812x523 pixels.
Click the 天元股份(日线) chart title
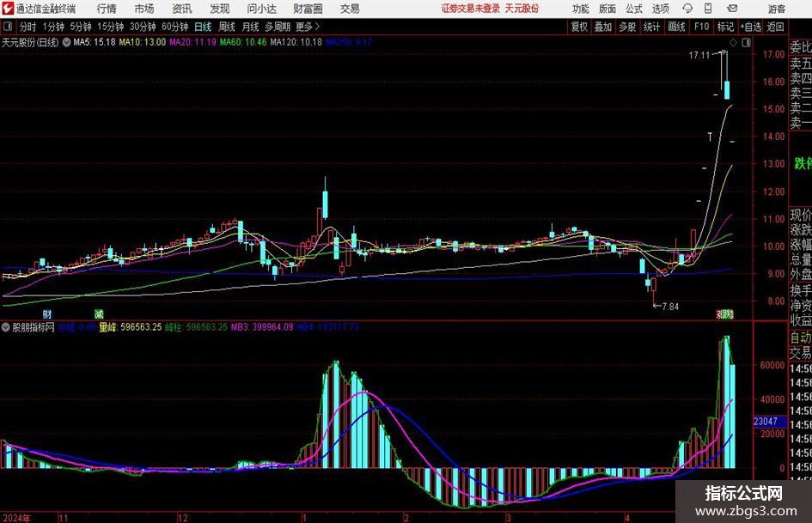click(30, 42)
